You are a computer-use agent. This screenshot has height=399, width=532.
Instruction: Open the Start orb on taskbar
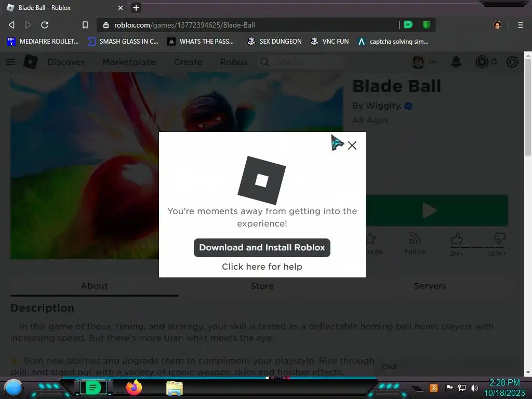tap(14, 388)
